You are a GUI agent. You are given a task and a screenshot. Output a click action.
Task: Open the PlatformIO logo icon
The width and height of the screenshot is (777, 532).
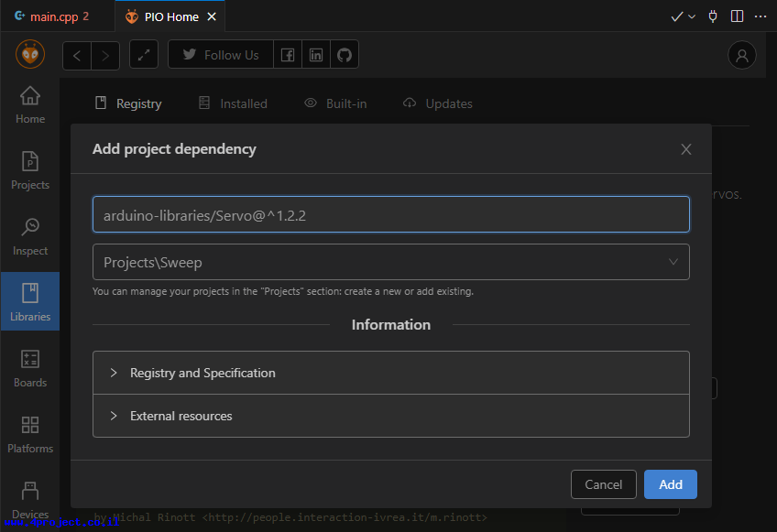(x=30, y=54)
